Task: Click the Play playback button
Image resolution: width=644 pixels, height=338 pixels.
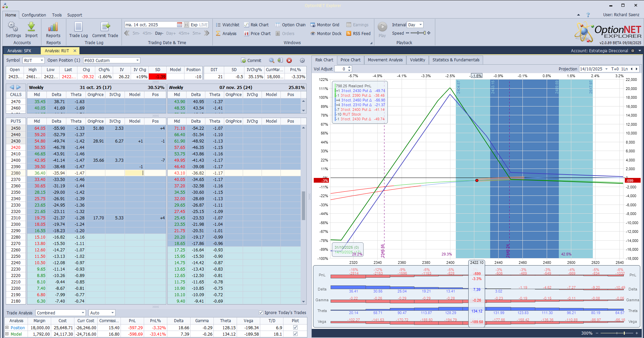Action: [382, 30]
